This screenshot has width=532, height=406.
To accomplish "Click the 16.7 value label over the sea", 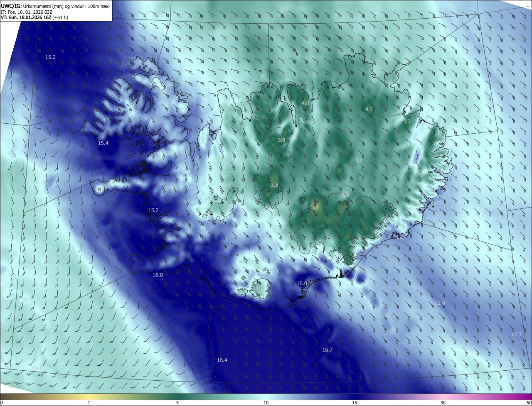I will 328,350.
